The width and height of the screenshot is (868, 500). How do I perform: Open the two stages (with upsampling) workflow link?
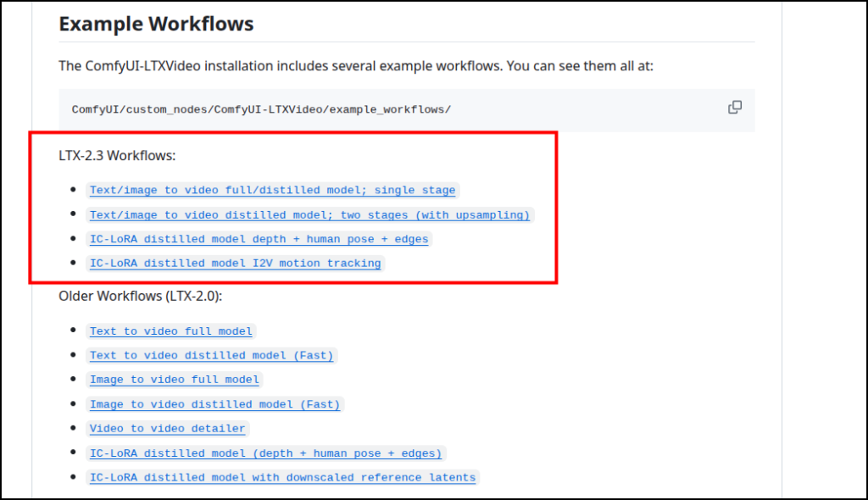click(x=309, y=215)
